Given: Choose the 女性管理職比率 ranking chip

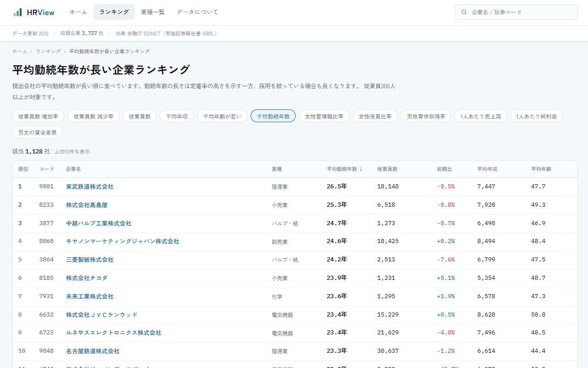Looking at the screenshot, I should [x=324, y=116].
